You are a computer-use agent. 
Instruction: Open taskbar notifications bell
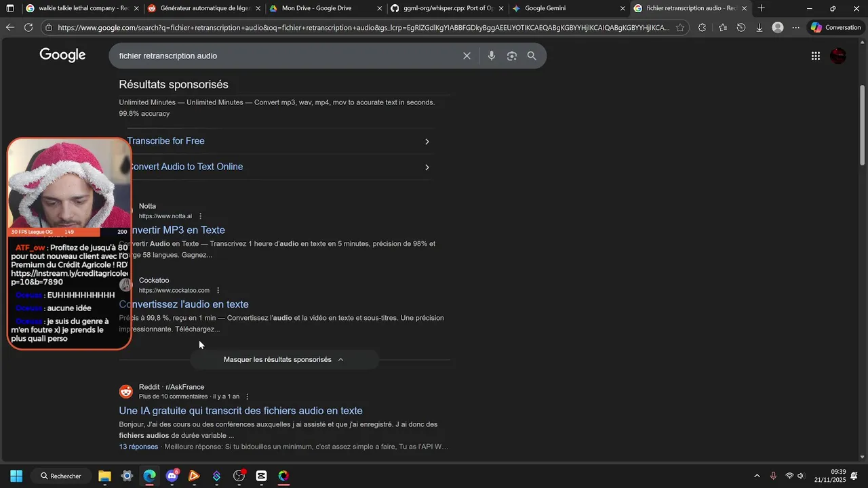coord(854,476)
